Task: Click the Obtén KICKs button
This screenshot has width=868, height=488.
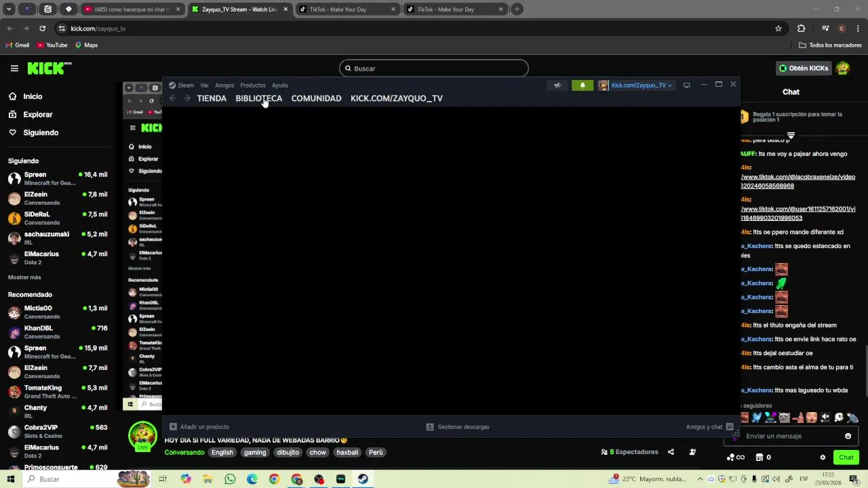Action: coord(804,68)
